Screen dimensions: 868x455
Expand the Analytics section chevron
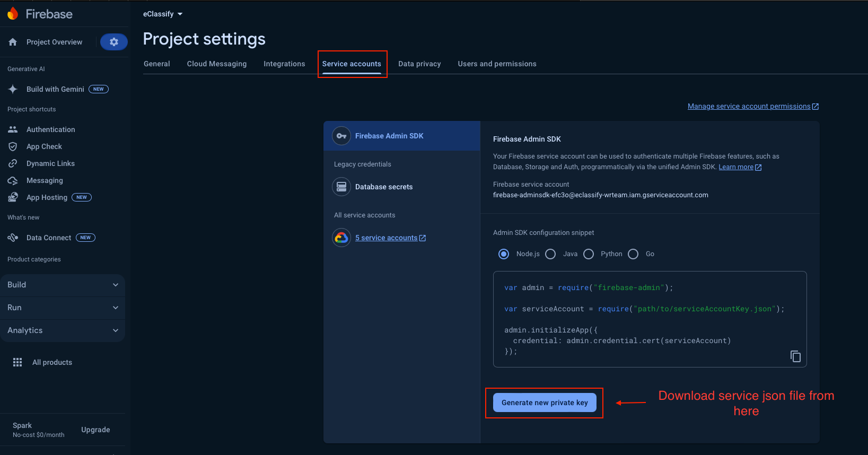point(116,330)
